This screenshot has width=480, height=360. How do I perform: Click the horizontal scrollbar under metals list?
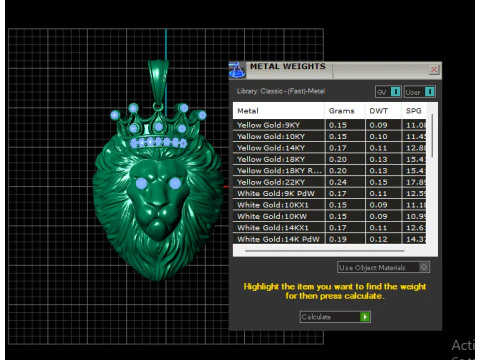coord(324,250)
